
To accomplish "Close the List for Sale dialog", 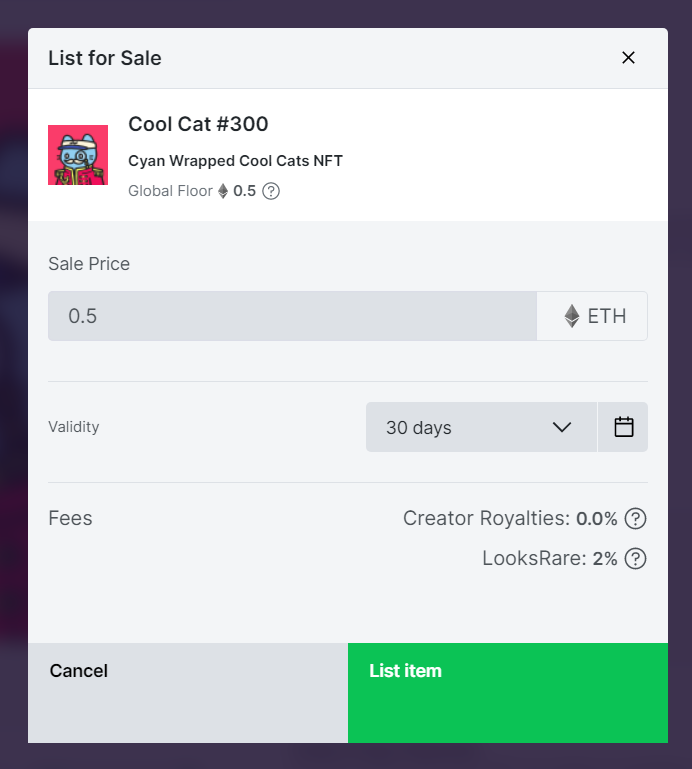I will pyautogui.click(x=628, y=58).
